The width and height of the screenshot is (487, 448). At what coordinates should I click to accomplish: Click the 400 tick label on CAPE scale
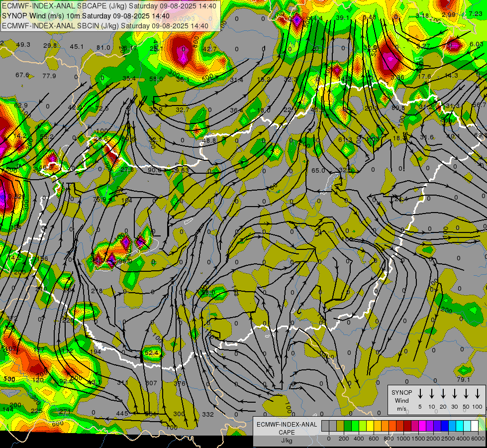pyautogui.click(x=359, y=439)
